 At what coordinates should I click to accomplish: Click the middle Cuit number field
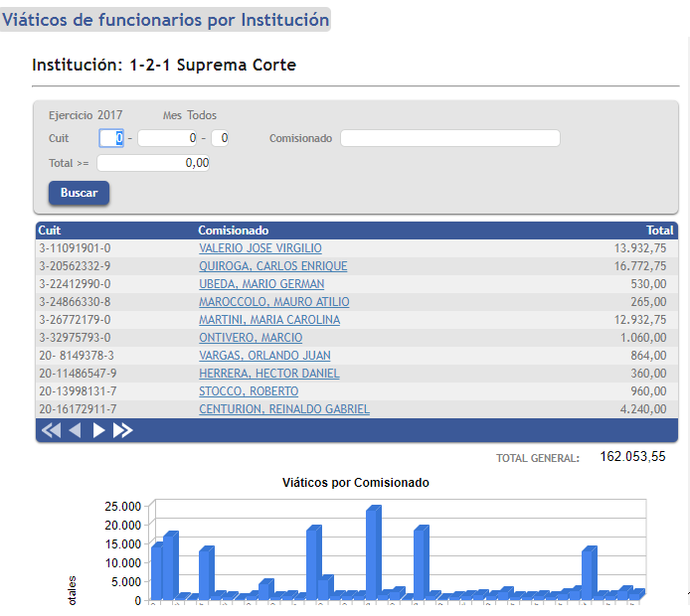(x=168, y=138)
